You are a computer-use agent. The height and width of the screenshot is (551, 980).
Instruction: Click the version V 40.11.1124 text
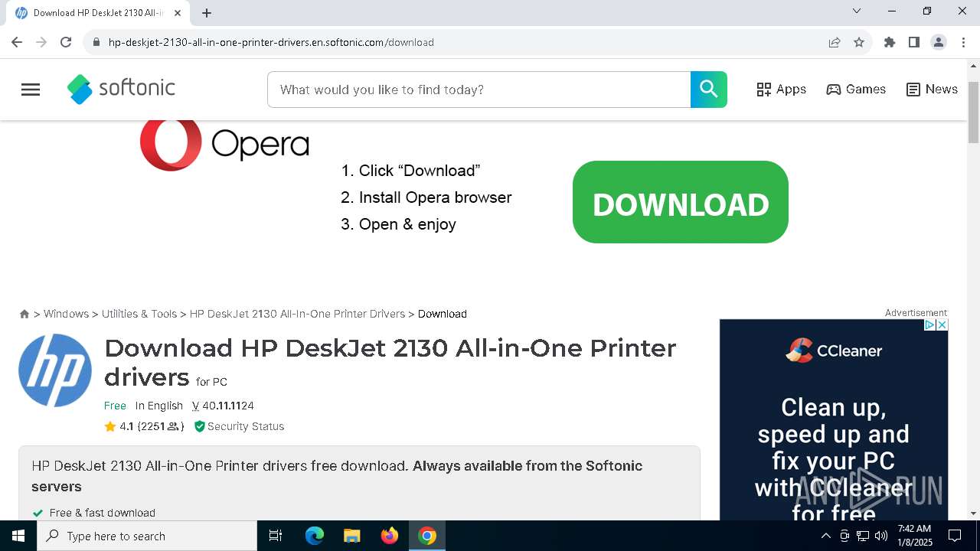point(223,406)
